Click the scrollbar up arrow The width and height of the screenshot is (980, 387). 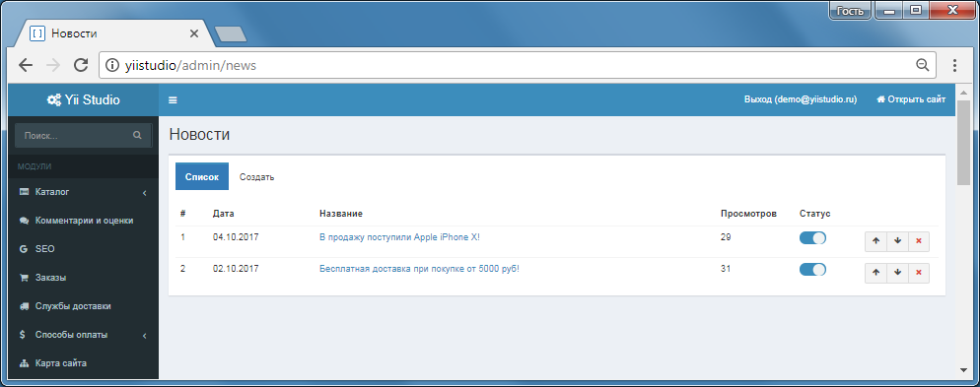963,93
